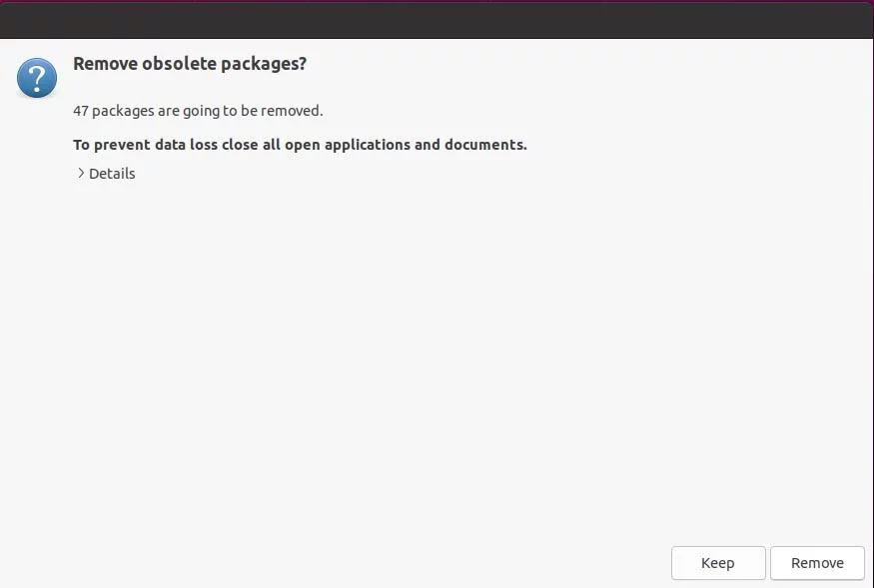The image size is (874, 588).
Task: Click the word "documents" in bold warning
Action: tap(483, 145)
